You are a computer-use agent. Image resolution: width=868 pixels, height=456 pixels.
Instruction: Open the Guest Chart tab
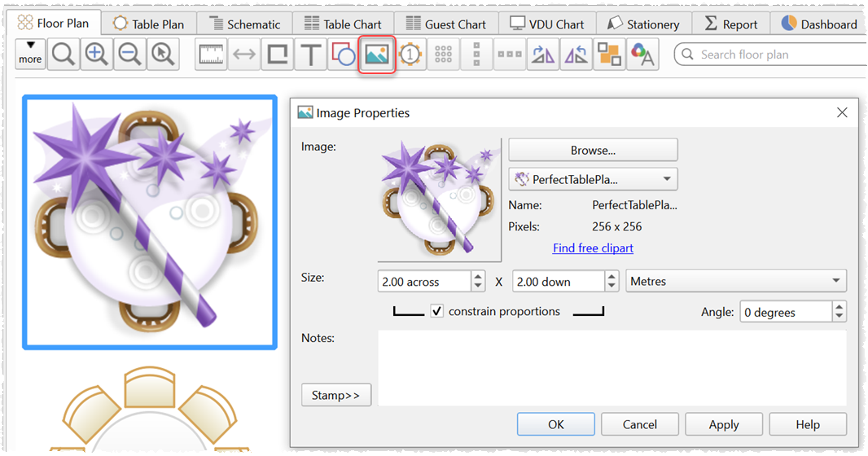tap(446, 24)
